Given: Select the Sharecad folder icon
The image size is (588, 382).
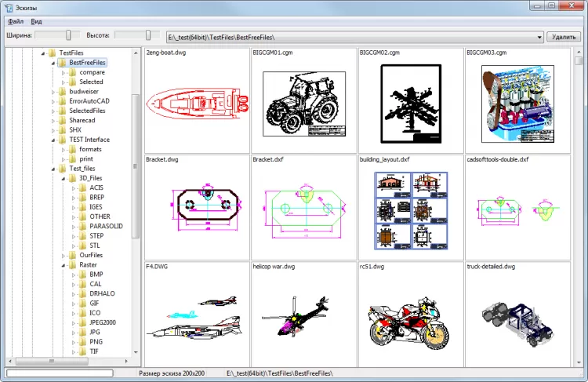Looking at the screenshot, I should click(62, 120).
